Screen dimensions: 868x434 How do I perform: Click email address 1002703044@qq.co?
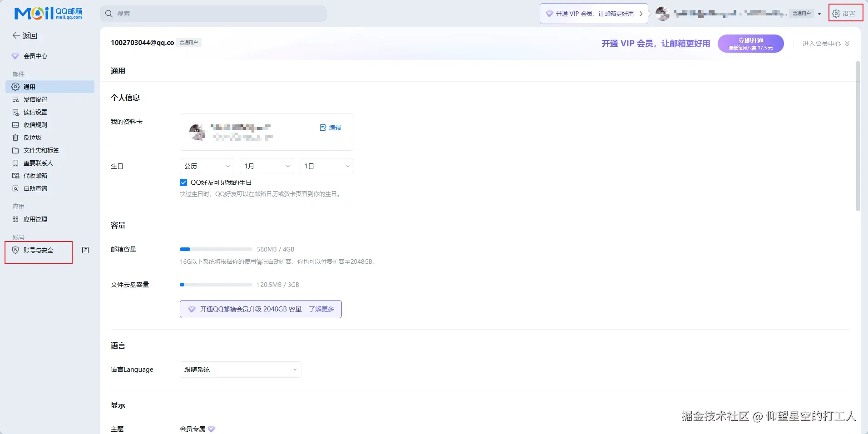pyautogui.click(x=143, y=43)
